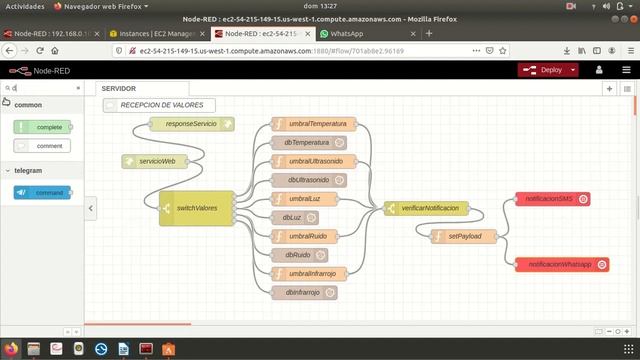Select the dbUltrasonido database node
Viewport: 640px width, 360px height.
click(x=309, y=180)
